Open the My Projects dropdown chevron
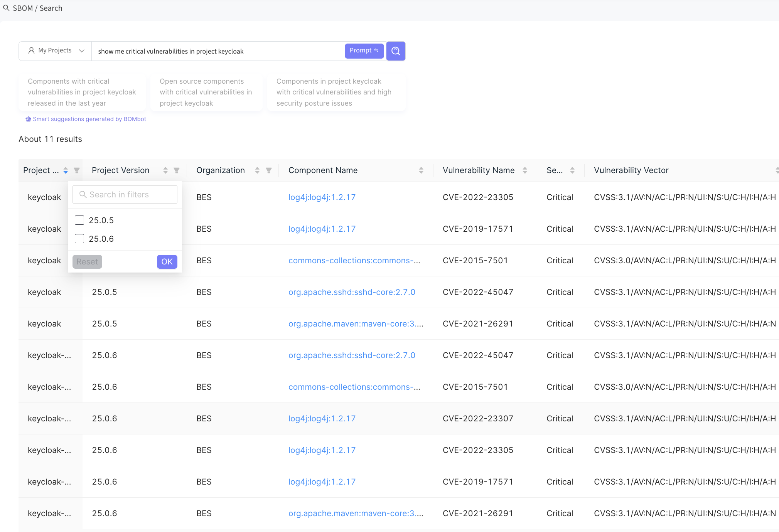This screenshot has height=532, width=779. (x=82, y=51)
